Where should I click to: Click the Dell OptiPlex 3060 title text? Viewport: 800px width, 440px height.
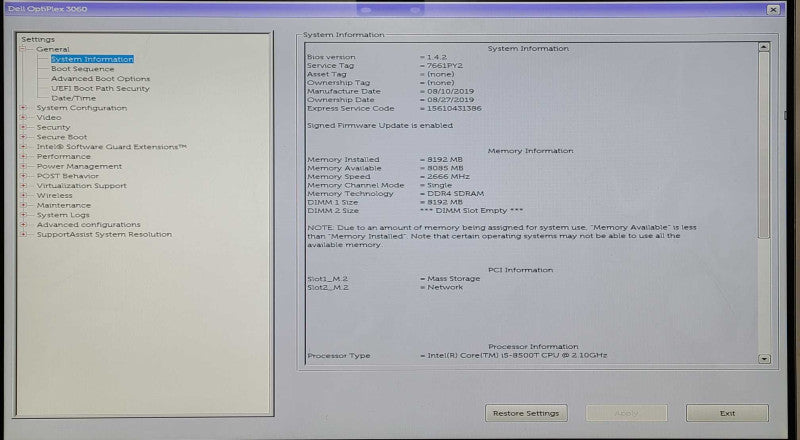tap(47, 9)
